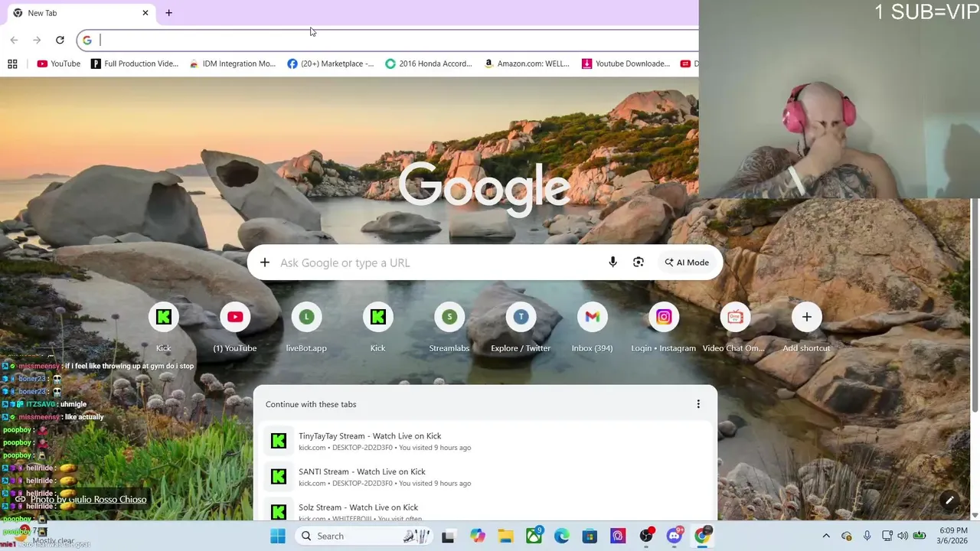Open TinyTayTay Stream - Watch Live on Kick
Screen dimensions: 980x551
pos(485,442)
